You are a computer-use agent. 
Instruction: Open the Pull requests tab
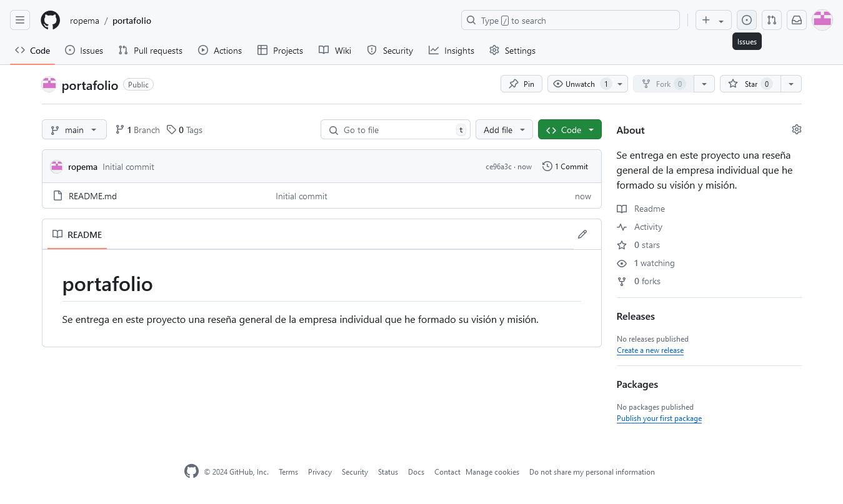click(151, 51)
